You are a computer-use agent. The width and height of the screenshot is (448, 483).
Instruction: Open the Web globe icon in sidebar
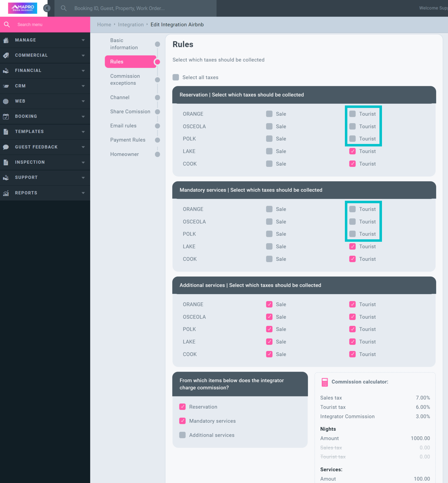pyautogui.click(x=6, y=101)
